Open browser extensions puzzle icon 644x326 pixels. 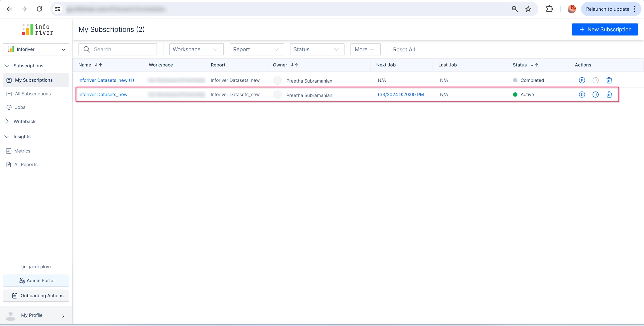pos(549,9)
